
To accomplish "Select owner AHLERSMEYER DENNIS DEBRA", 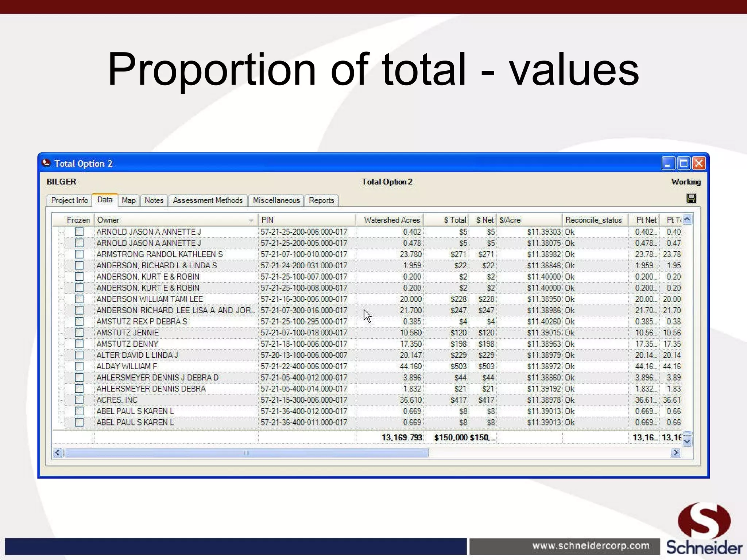I will (x=151, y=389).
